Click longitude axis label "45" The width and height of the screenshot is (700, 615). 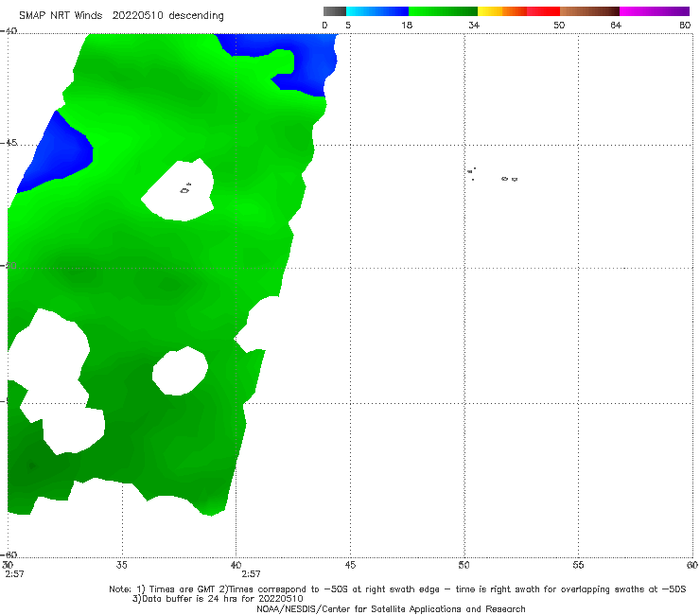click(x=350, y=565)
